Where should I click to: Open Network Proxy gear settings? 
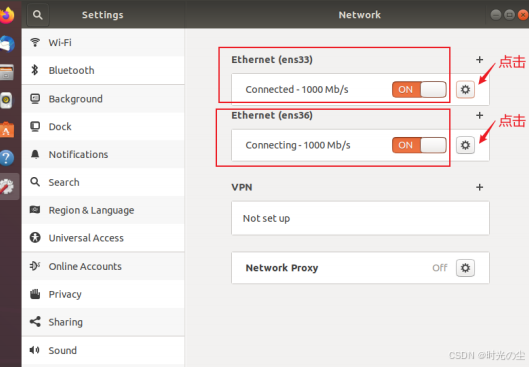[465, 268]
